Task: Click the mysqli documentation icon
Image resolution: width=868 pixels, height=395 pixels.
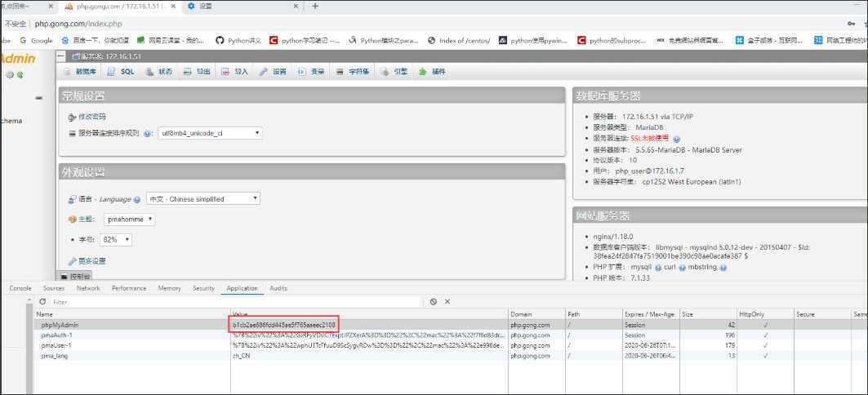Action: click(x=658, y=267)
